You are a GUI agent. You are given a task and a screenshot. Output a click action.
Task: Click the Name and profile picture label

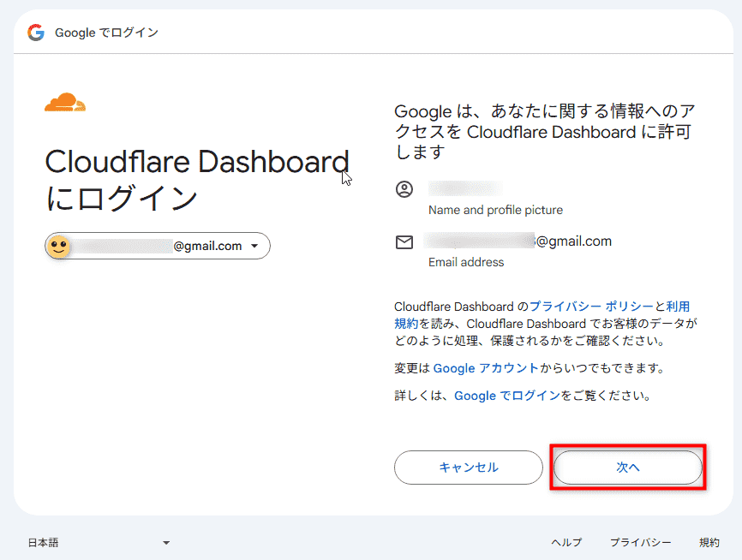495,210
